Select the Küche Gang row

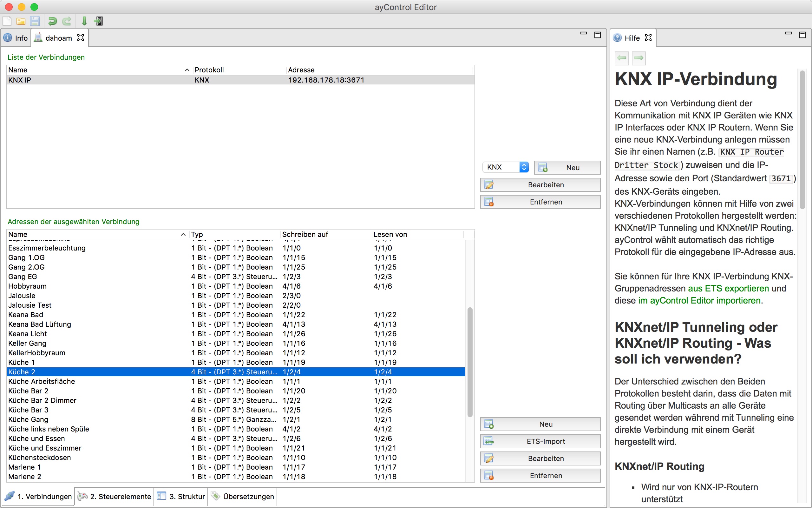click(x=236, y=419)
